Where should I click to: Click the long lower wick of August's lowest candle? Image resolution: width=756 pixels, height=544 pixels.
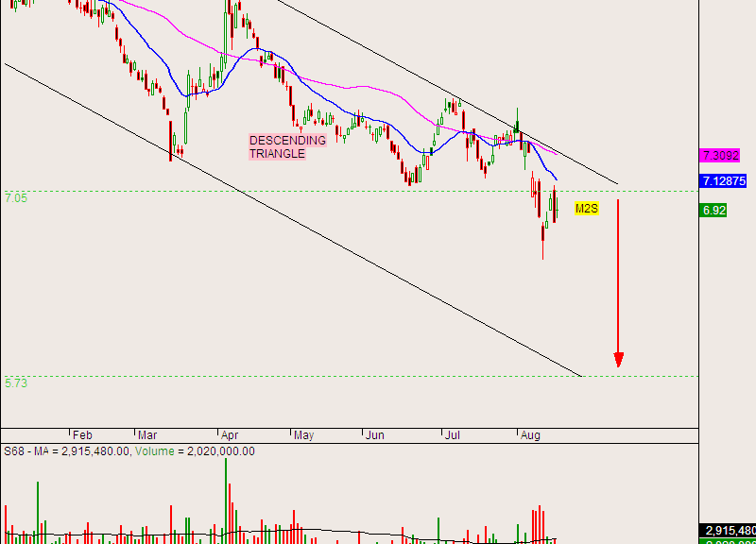(x=542, y=247)
